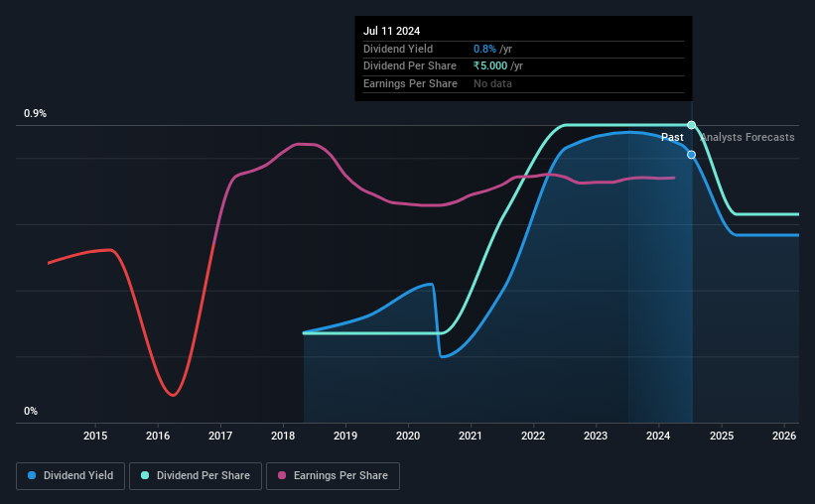This screenshot has height=504, width=815.
Task: Click the 'Jul 11 2024' tooltip date
Action: pos(391,31)
